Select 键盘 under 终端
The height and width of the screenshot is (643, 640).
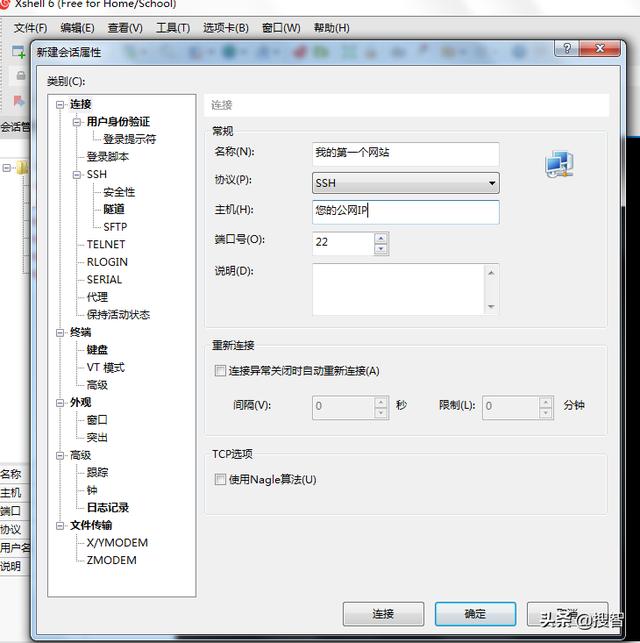click(x=97, y=350)
